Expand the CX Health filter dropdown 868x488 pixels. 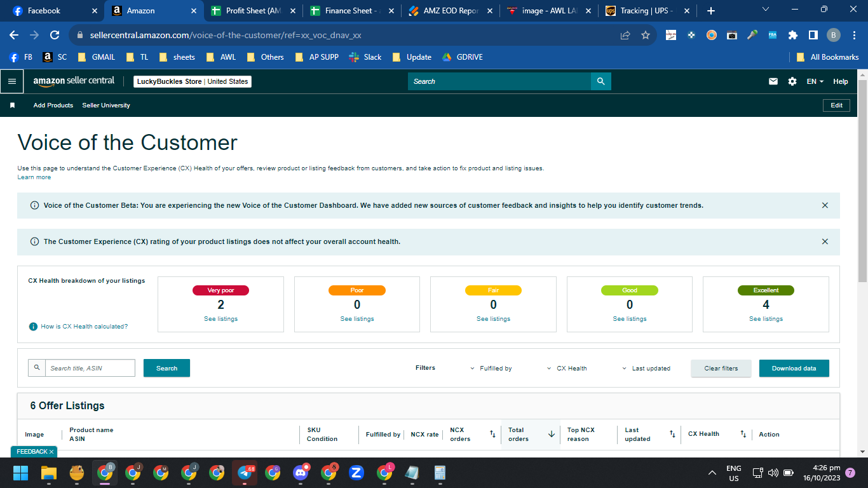click(x=567, y=369)
